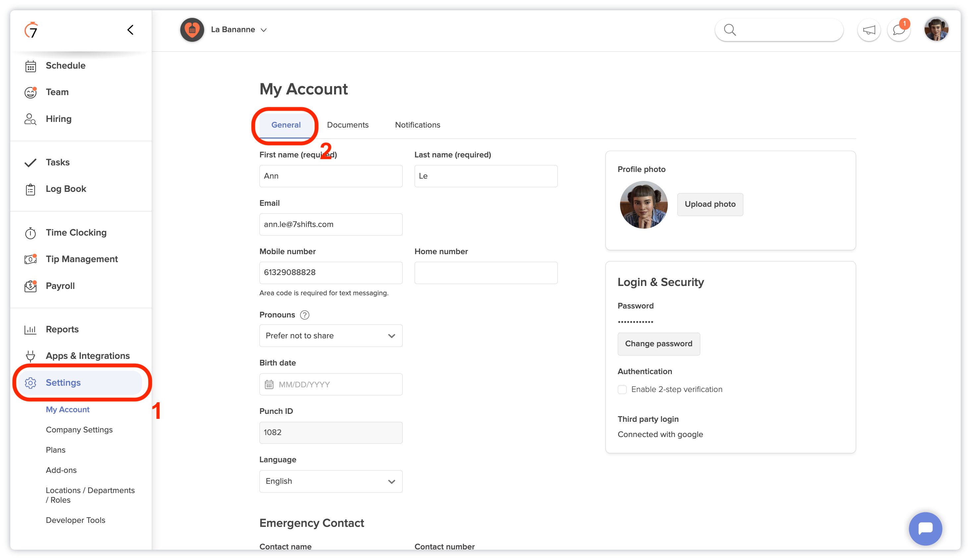Click the profile photo thumbnail

[x=643, y=205]
